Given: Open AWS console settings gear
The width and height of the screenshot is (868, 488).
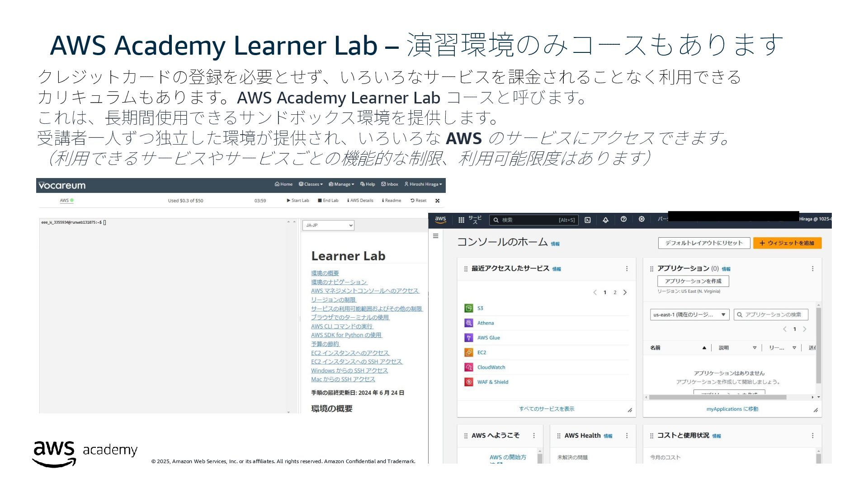Looking at the screenshot, I should tap(642, 219).
